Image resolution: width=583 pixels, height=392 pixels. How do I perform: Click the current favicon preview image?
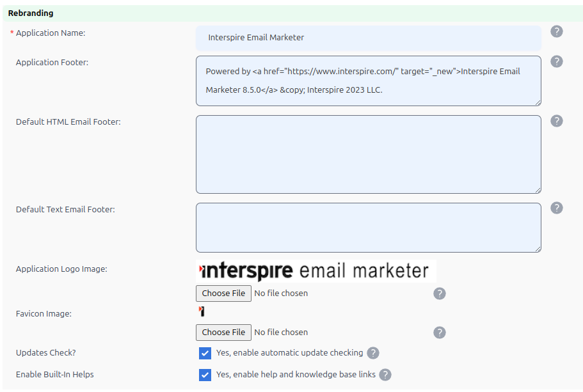click(202, 311)
